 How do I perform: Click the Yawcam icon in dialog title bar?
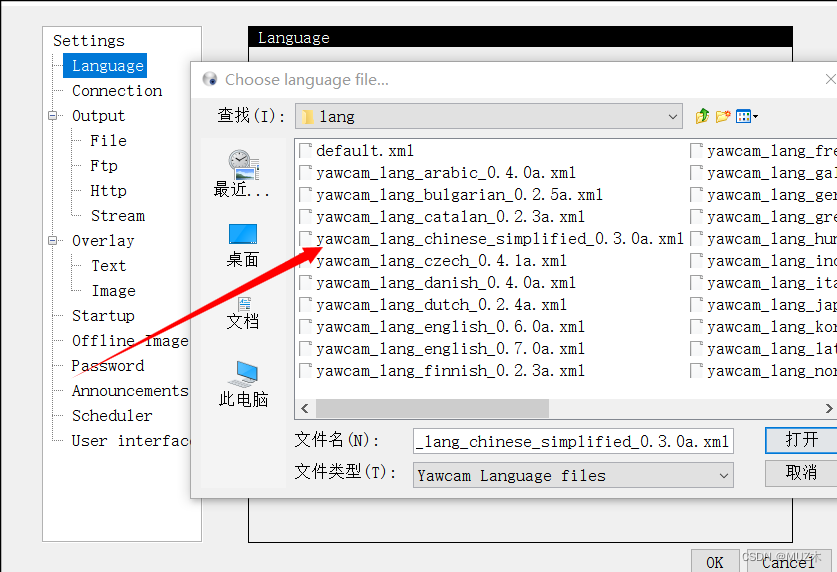pos(210,80)
